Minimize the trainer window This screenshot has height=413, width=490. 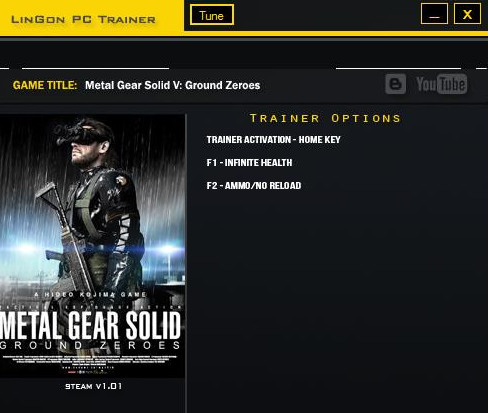(434, 14)
